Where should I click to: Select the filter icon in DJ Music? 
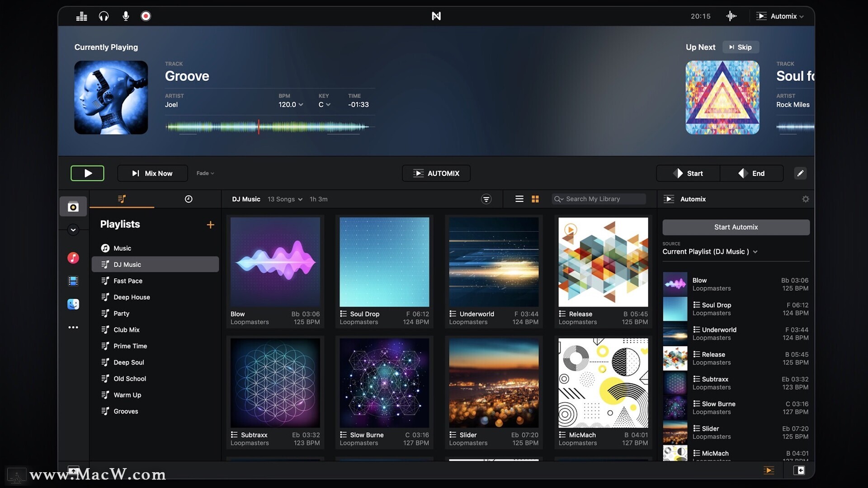(486, 198)
